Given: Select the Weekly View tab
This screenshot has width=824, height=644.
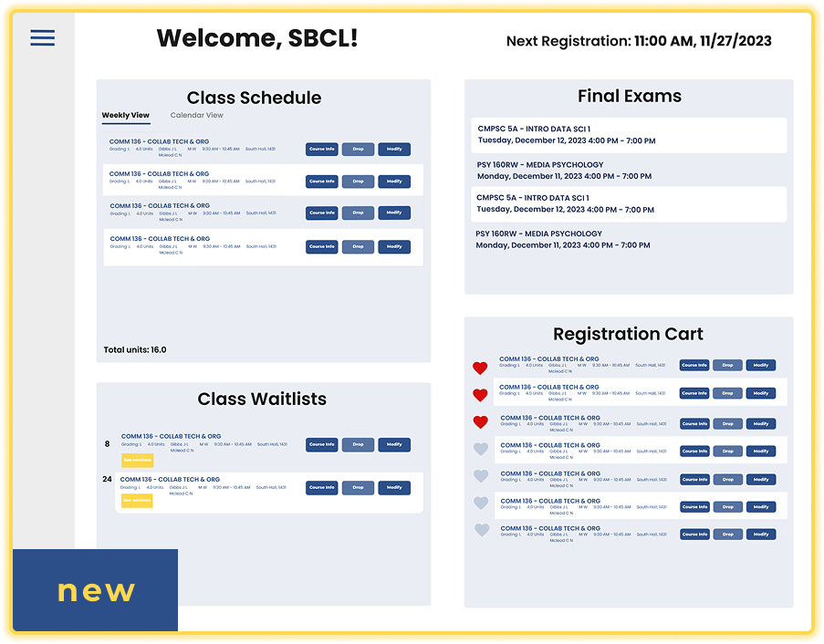Looking at the screenshot, I should pos(125,116).
